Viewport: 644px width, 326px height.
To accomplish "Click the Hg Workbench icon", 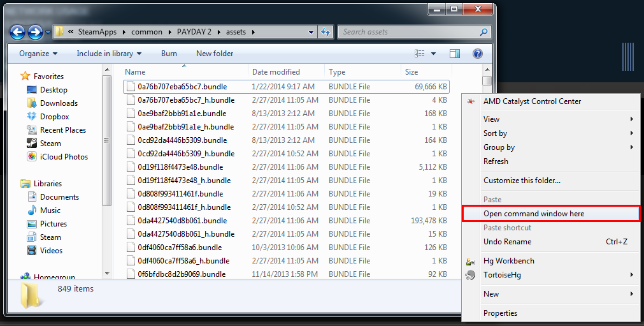I will click(x=471, y=261).
